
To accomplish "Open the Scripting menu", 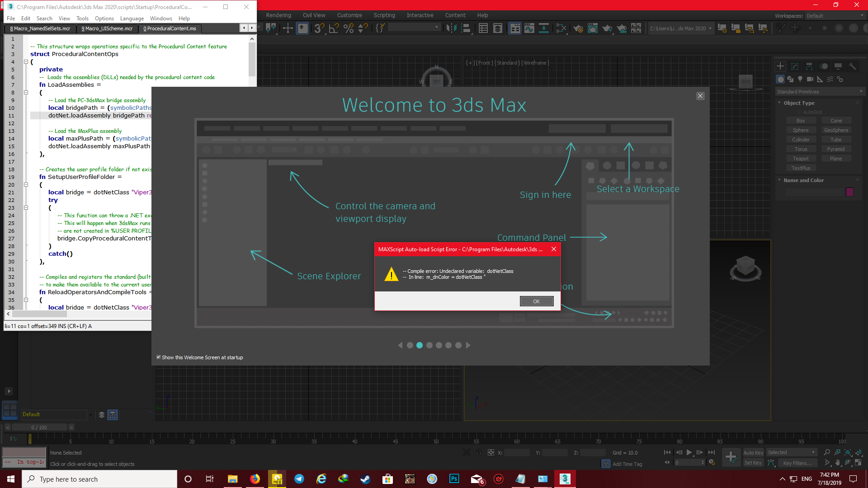I will point(384,15).
